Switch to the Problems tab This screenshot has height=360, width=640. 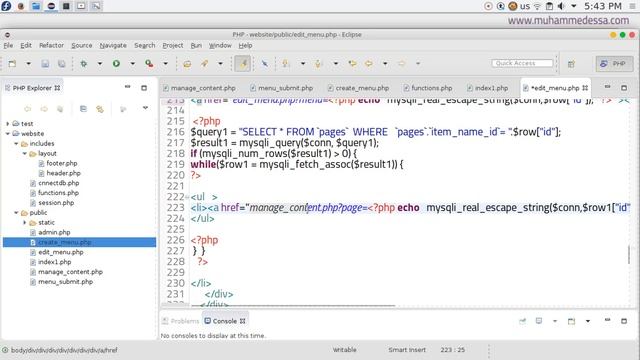click(x=180, y=321)
